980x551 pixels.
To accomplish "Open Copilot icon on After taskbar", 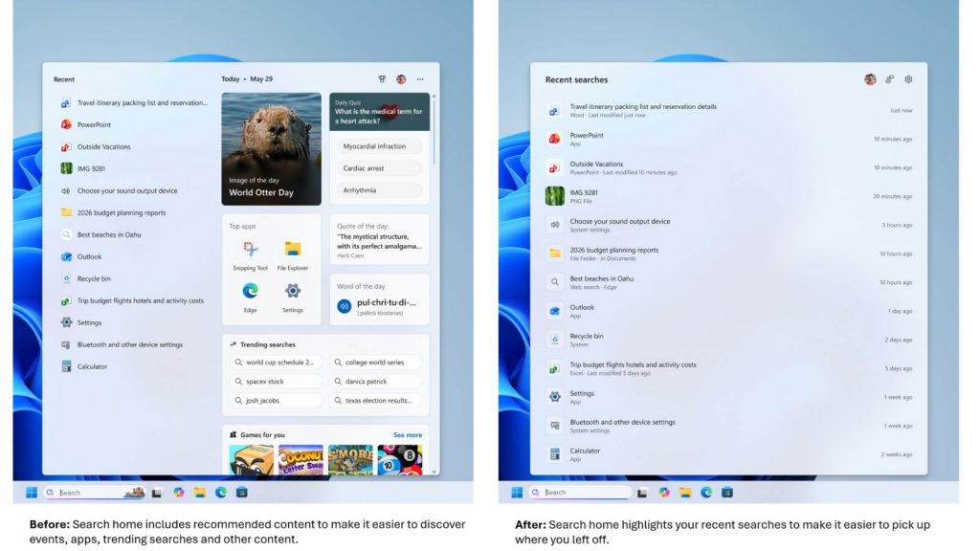I will [664, 493].
